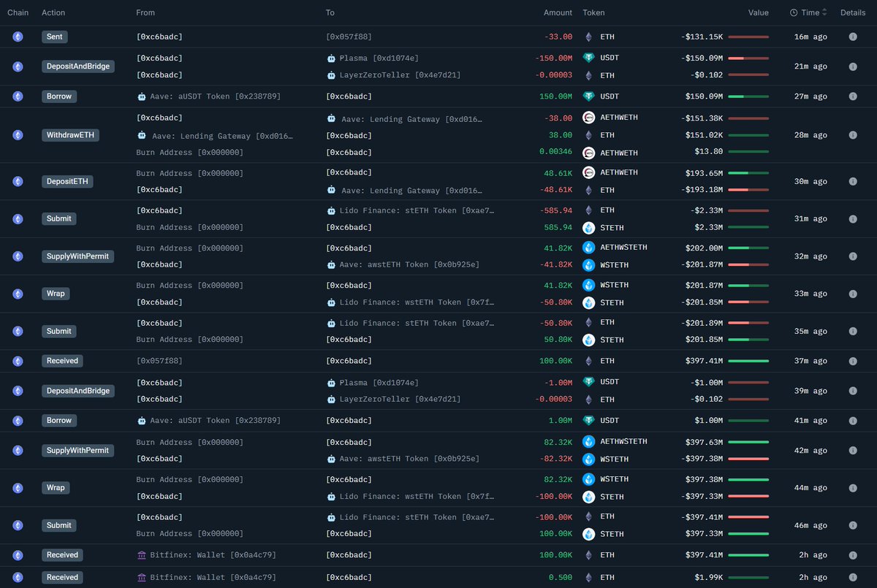Click WSTETH token icon in 44m ago Wrap
Viewport: 877px width, 588px height.
pyautogui.click(x=589, y=480)
